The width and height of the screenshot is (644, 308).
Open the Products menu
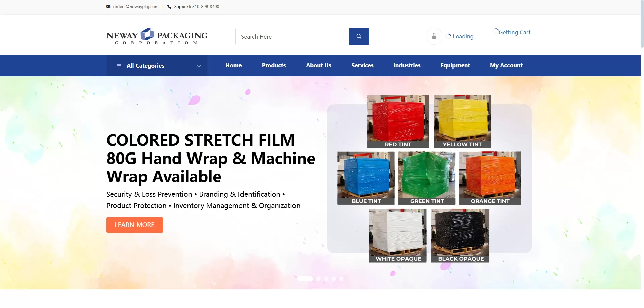274,65
